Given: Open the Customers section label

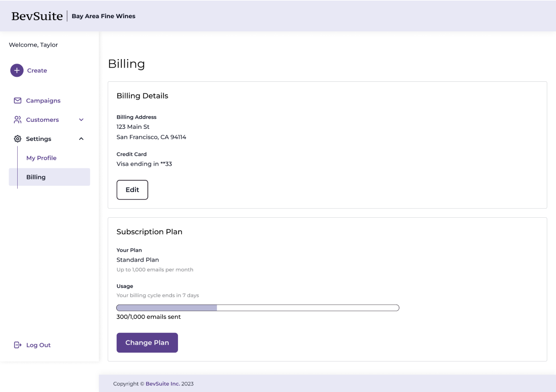Looking at the screenshot, I should (42, 120).
